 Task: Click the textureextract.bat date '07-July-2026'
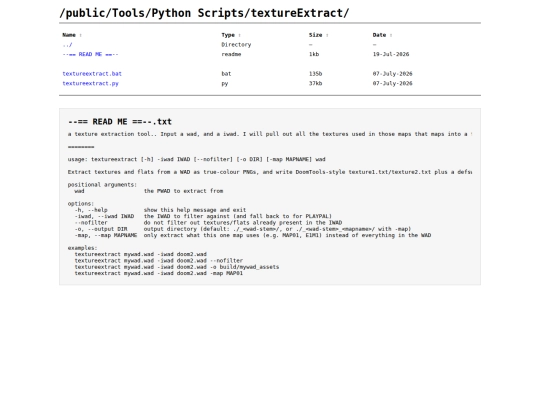[393, 74]
